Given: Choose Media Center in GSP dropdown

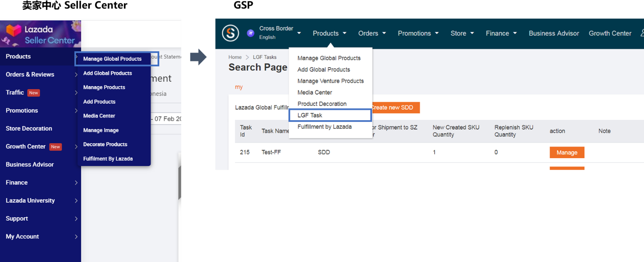Looking at the screenshot, I should [x=315, y=92].
